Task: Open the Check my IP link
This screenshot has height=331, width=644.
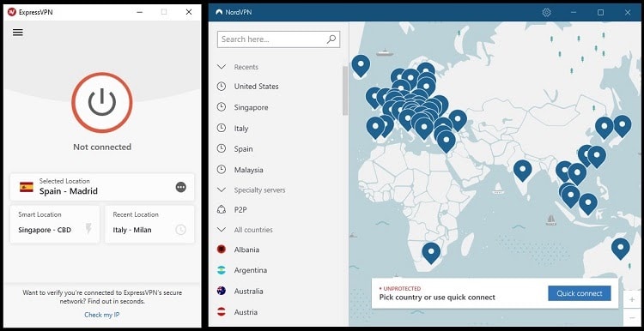Action: coord(102,315)
